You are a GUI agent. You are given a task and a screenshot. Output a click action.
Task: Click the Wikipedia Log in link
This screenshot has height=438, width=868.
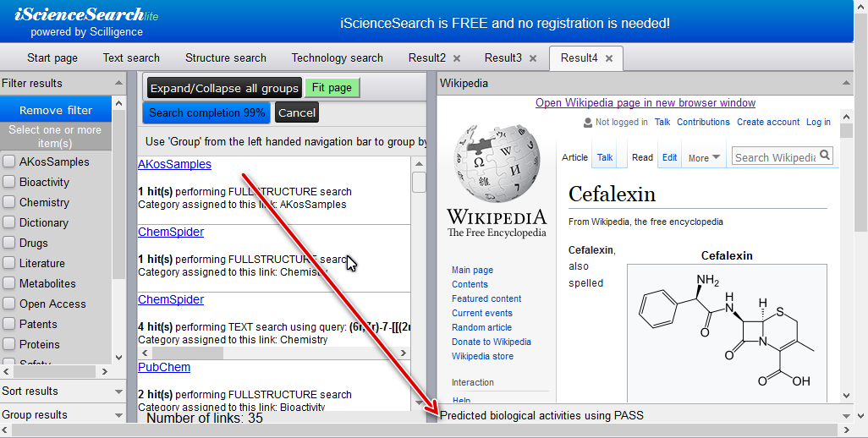pyautogui.click(x=818, y=122)
